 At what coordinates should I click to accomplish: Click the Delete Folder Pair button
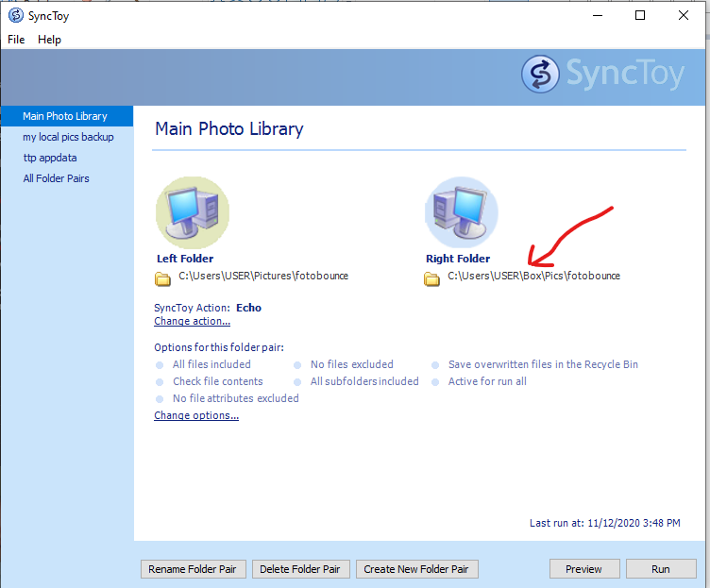[300, 569]
